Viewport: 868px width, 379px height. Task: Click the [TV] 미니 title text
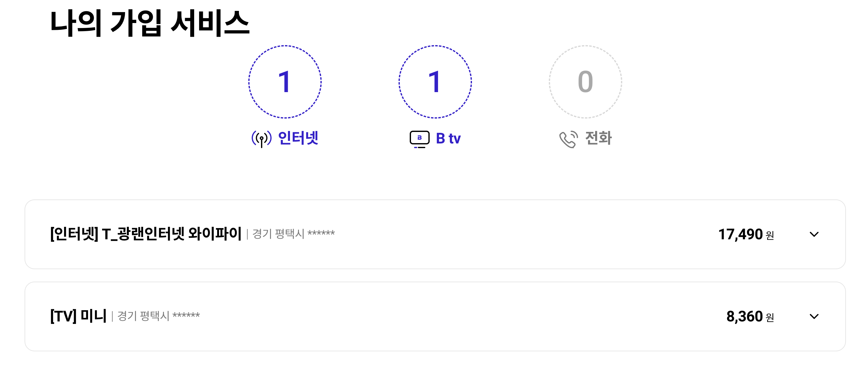point(78,316)
